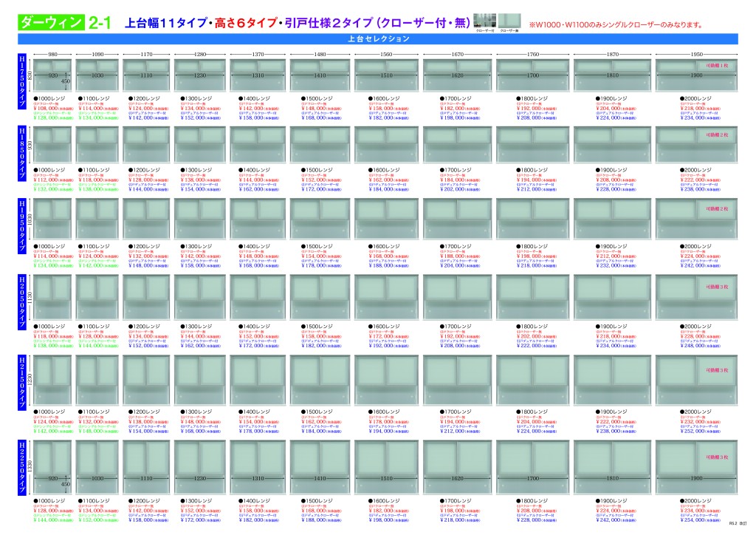
Task: Open the H2250 row 1000レンジ cabinet image
Action: click(52, 467)
